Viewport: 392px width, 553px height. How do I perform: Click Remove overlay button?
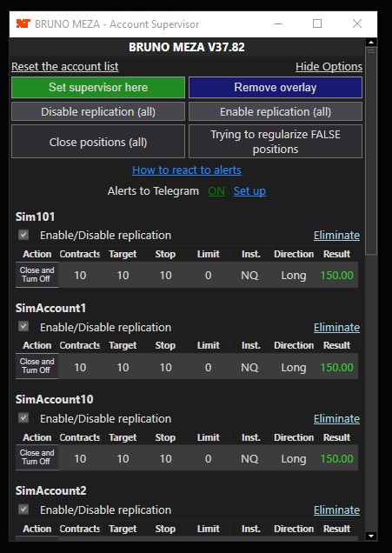[276, 87]
